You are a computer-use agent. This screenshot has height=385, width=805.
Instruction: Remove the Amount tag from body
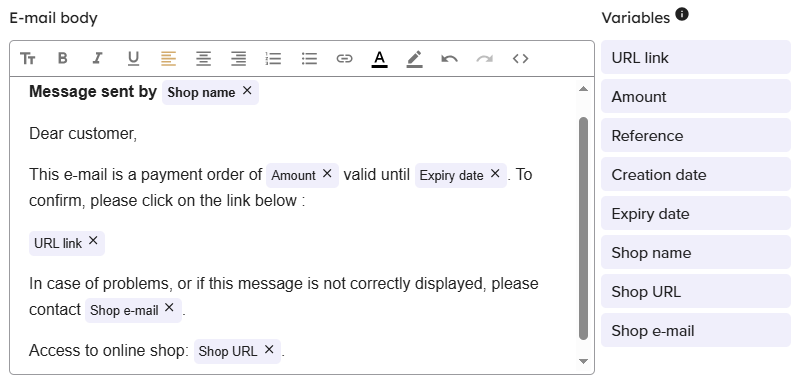(327, 174)
